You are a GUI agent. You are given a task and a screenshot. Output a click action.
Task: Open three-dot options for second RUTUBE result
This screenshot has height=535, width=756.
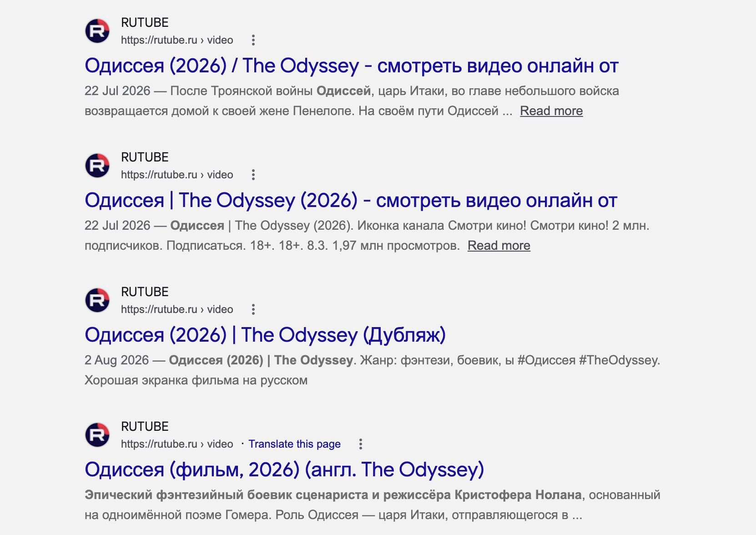(x=253, y=175)
